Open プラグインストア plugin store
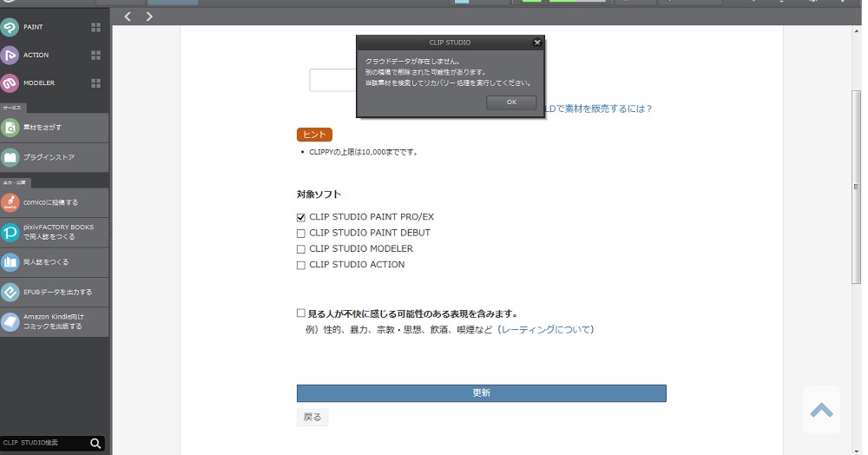The image size is (868, 455). [x=54, y=157]
